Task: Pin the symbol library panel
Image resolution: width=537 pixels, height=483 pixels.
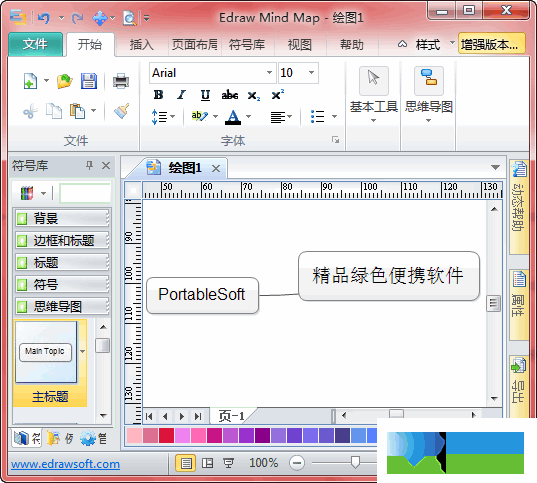Action: point(89,166)
